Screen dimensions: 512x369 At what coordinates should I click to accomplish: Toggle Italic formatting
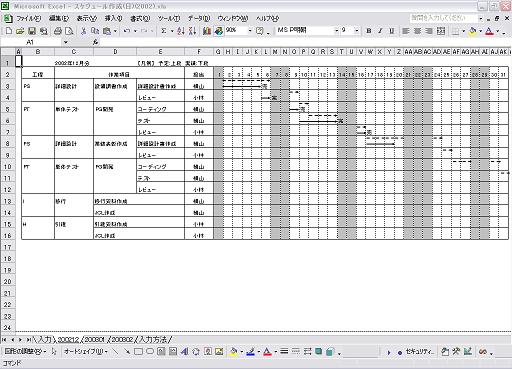(x=380, y=31)
